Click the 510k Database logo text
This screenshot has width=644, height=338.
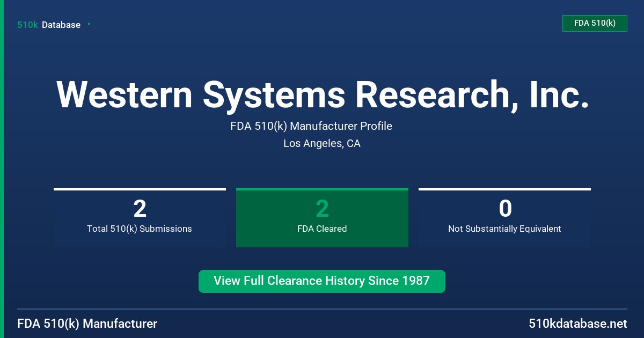click(49, 25)
